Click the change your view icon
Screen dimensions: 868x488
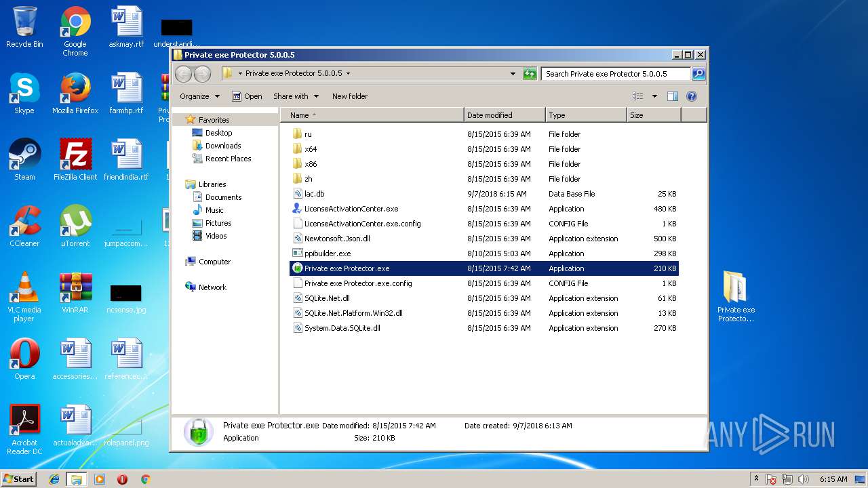point(638,96)
